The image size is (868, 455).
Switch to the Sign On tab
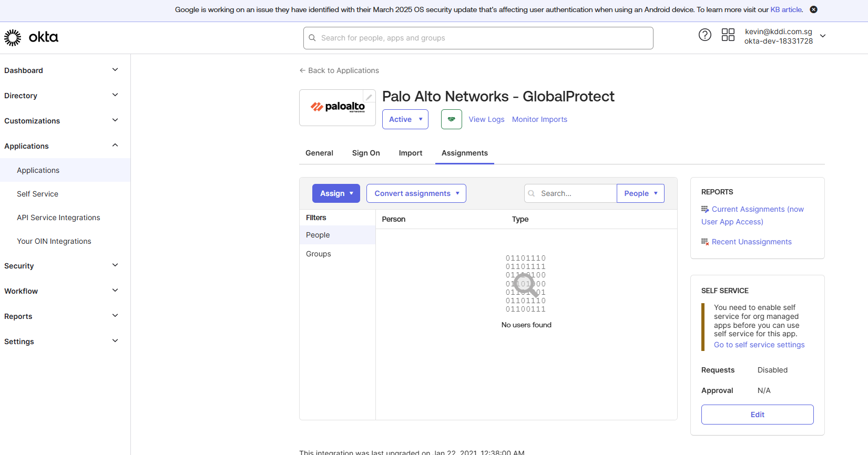tap(366, 153)
